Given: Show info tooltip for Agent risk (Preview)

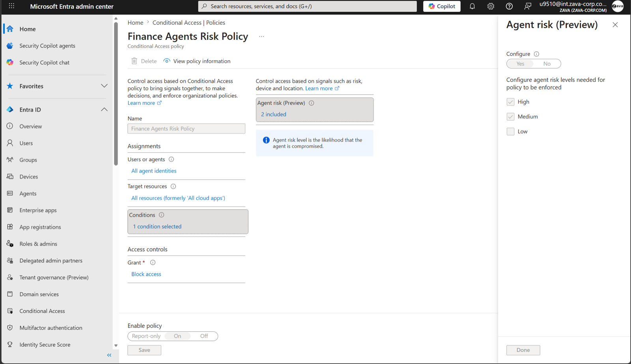Looking at the screenshot, I should click(x=312, y=103).
